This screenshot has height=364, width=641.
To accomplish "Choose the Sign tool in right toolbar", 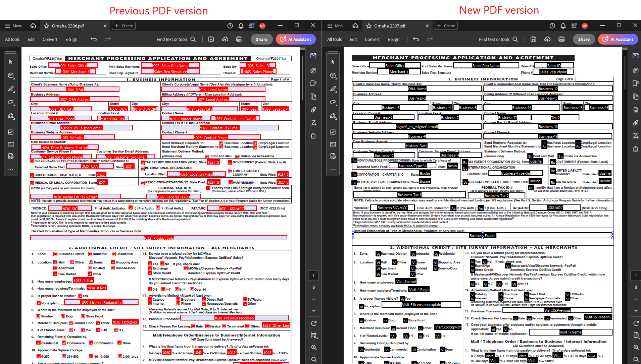I will [333, 116].
